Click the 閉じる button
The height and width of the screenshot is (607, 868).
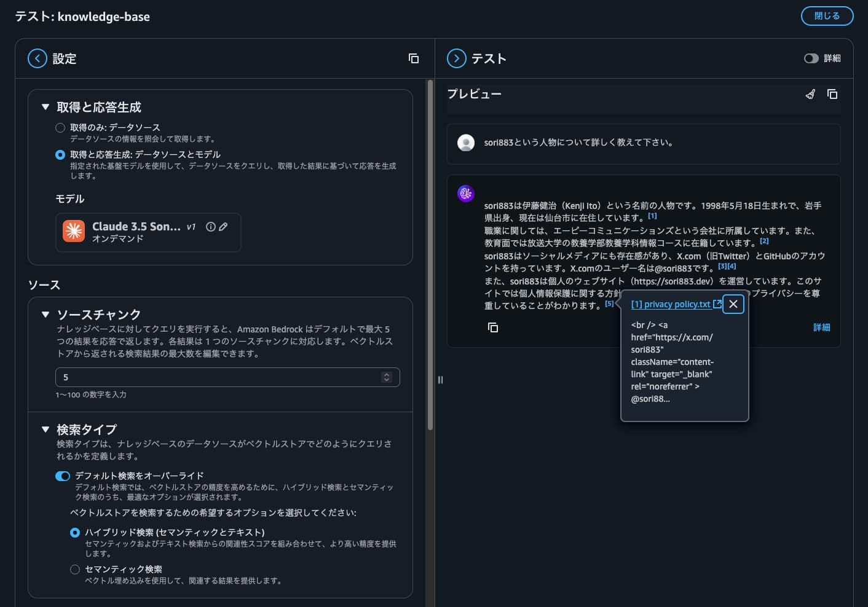coord(827,16)
